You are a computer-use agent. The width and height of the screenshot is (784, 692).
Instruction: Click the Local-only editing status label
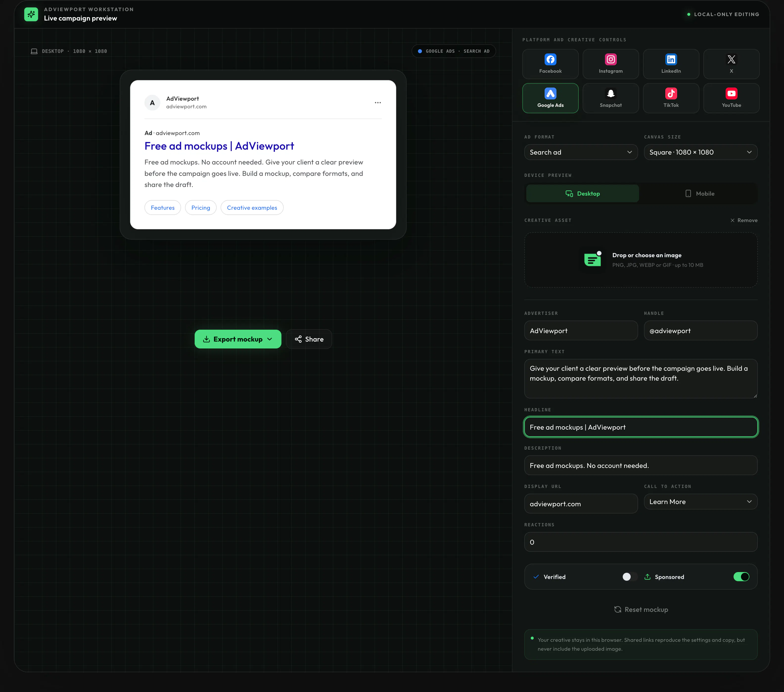[x=723, y=14]
